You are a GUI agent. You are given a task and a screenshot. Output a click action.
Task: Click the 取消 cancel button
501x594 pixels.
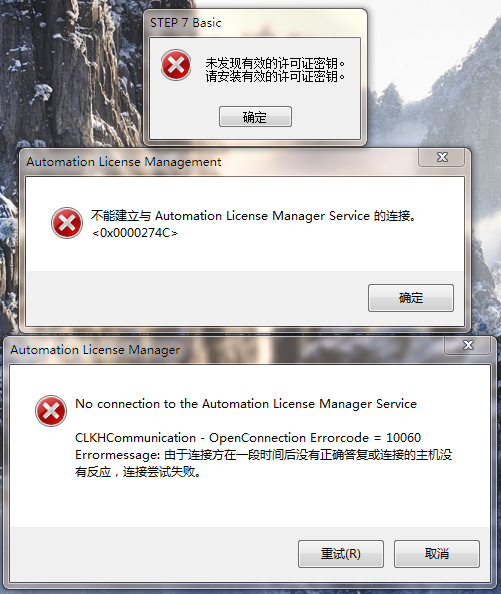(x=437, y=554)
